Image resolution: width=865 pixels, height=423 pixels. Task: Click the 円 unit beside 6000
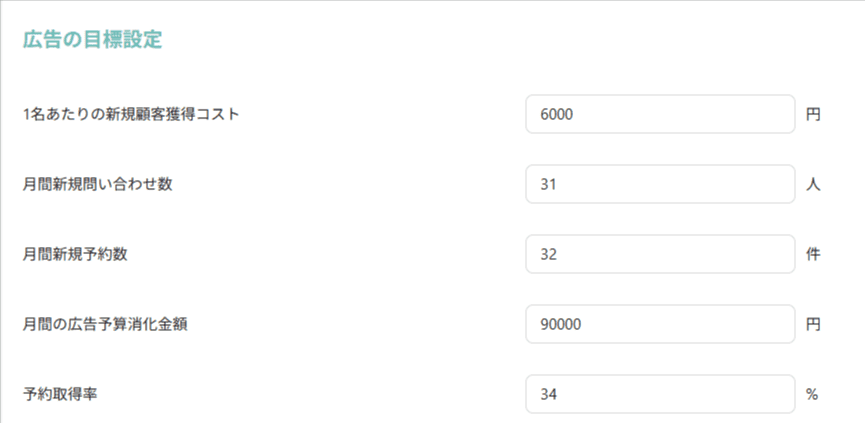click(x=813, y=114)
